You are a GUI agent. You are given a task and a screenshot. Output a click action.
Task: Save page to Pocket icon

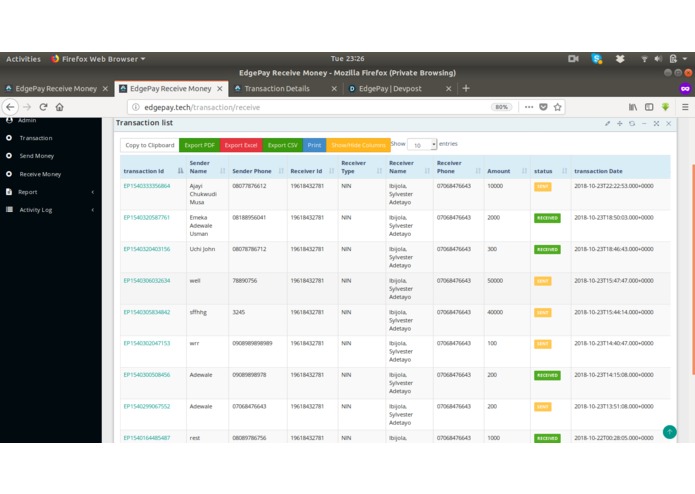pos(543,107)
